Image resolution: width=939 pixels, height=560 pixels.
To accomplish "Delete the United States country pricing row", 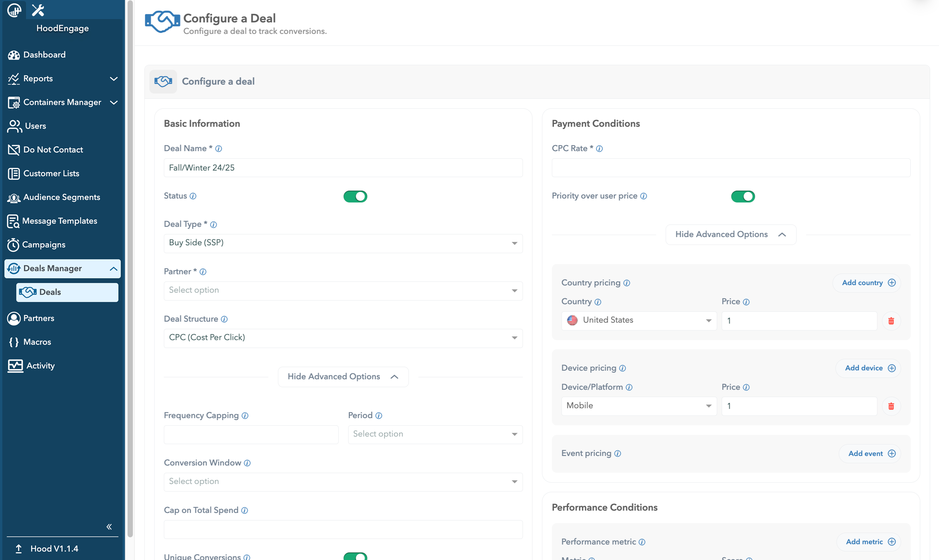I will pos(891,321).
